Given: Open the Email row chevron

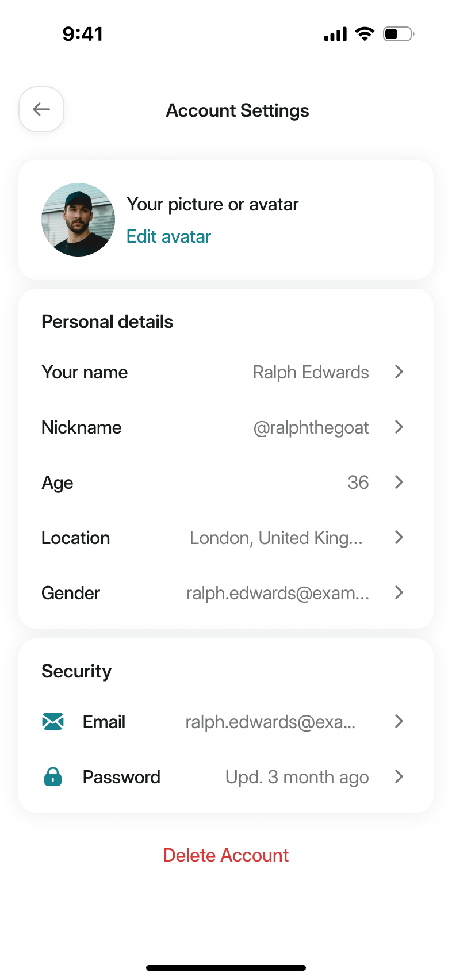Looking at the screenshot, I should pyautogui.click(x=399, y=722).
